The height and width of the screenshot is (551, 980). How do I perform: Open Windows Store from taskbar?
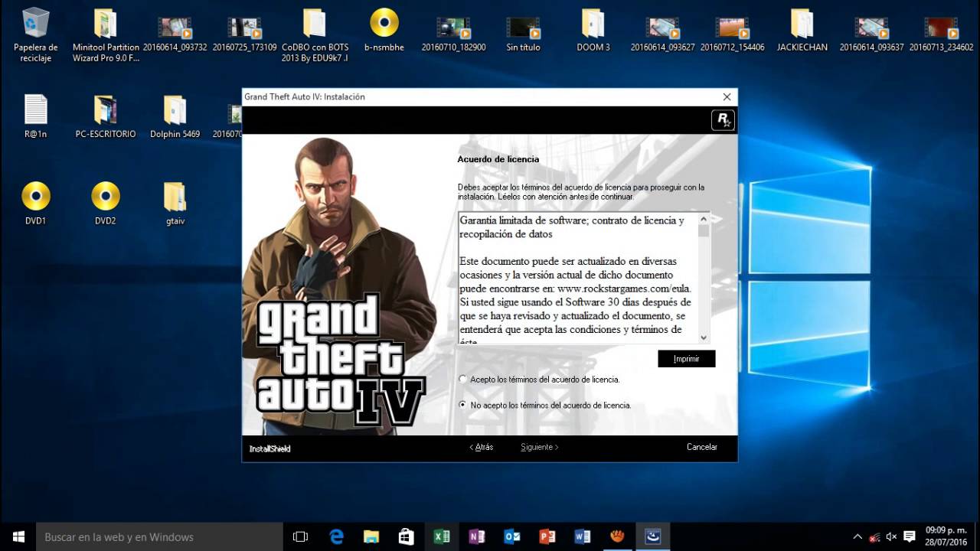pos(407,536)
